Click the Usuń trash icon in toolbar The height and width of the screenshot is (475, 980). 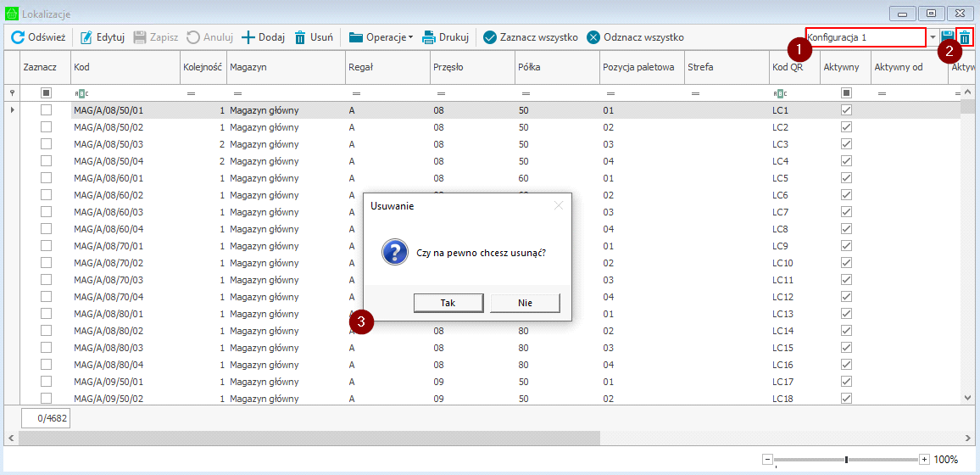(301, 37)
